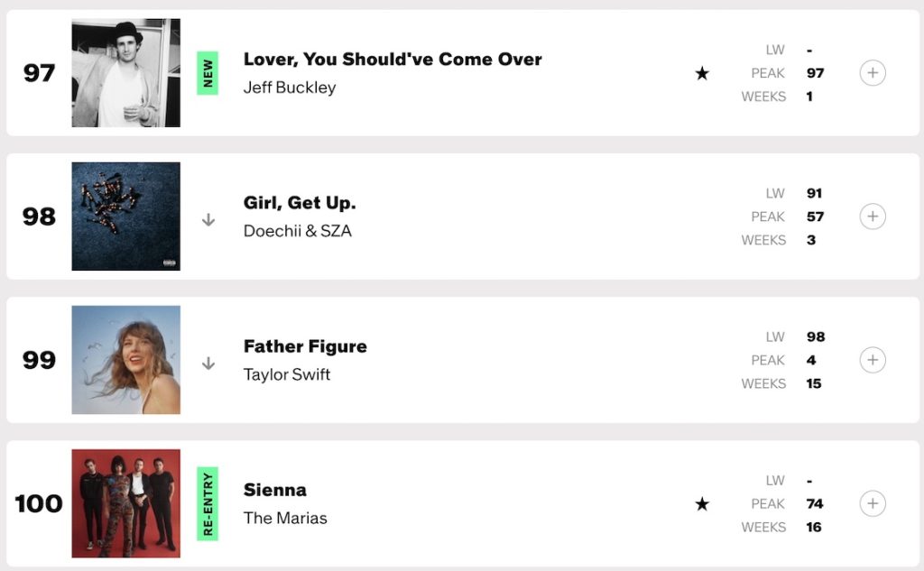Click Taylor Swift's album cover image
Screen dimensions: 924x571
pos(125,360)
